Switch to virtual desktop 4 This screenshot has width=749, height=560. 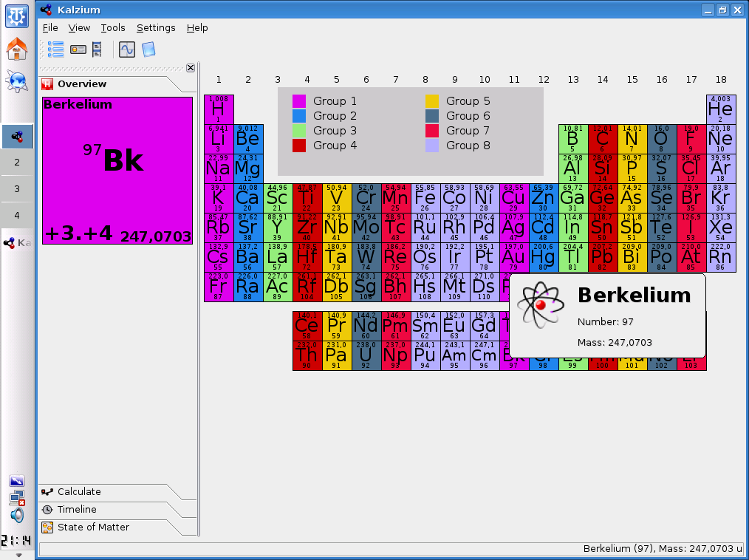(17, 215)
